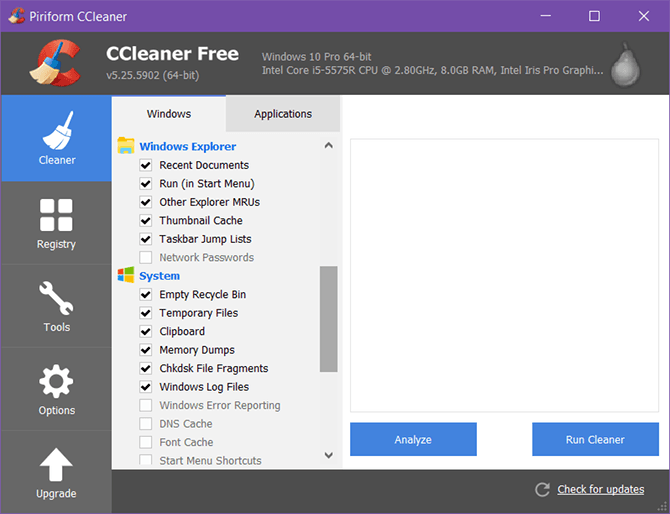This screenshot has height=514, width=670.
Task: Switch to the Applications tab
Action: tap(283, 114)
